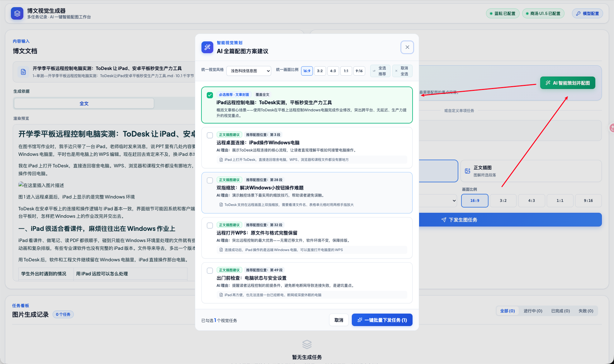
Task: Click the key icon in 模型配置
Action: pos(579,14)
